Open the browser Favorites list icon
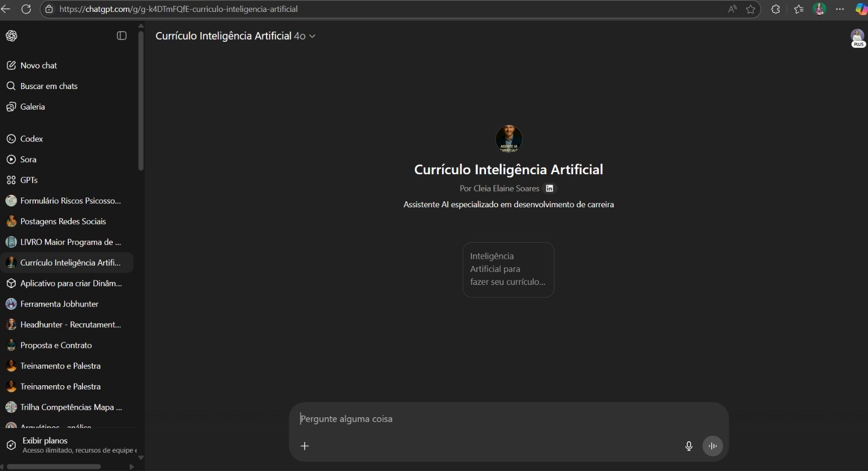868x471 pixels. click(x=799, y=9)
